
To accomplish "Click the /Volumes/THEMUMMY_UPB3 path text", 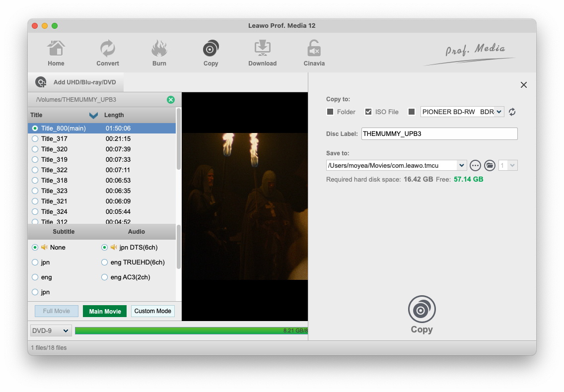I will [76, 100].
